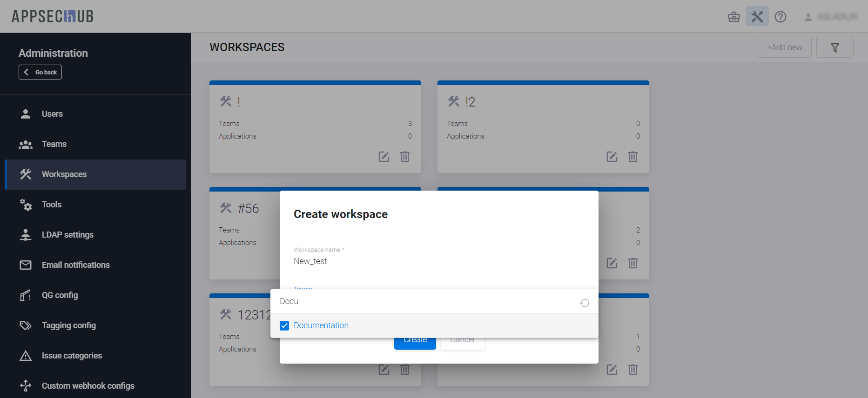Viewport: 868px width, 398px height.
Task: Open the user account menu
Action: 831,17
